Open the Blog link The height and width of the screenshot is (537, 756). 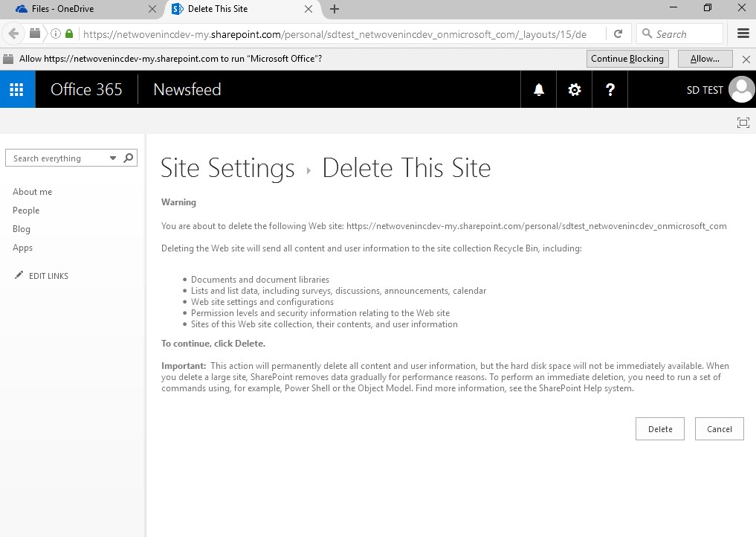(22, 228)
